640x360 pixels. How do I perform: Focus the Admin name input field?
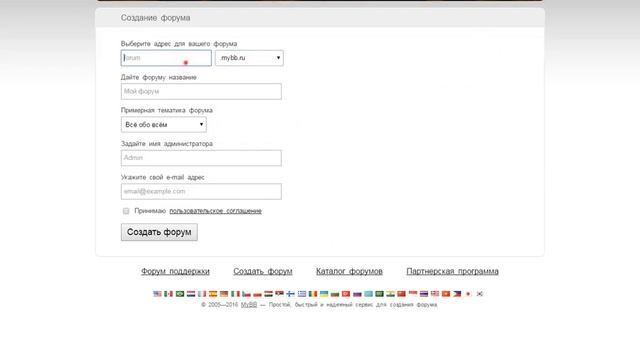(201, 158)
